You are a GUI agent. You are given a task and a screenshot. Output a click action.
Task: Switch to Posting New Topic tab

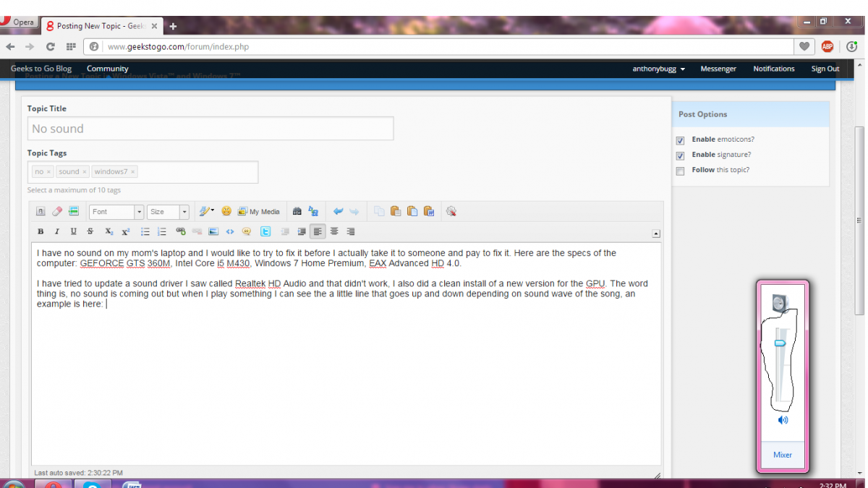click(x=101, y=26)
